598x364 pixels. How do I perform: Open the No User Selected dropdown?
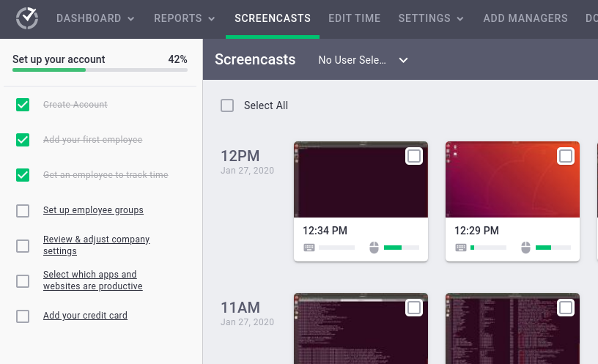(x=363, y=60)
